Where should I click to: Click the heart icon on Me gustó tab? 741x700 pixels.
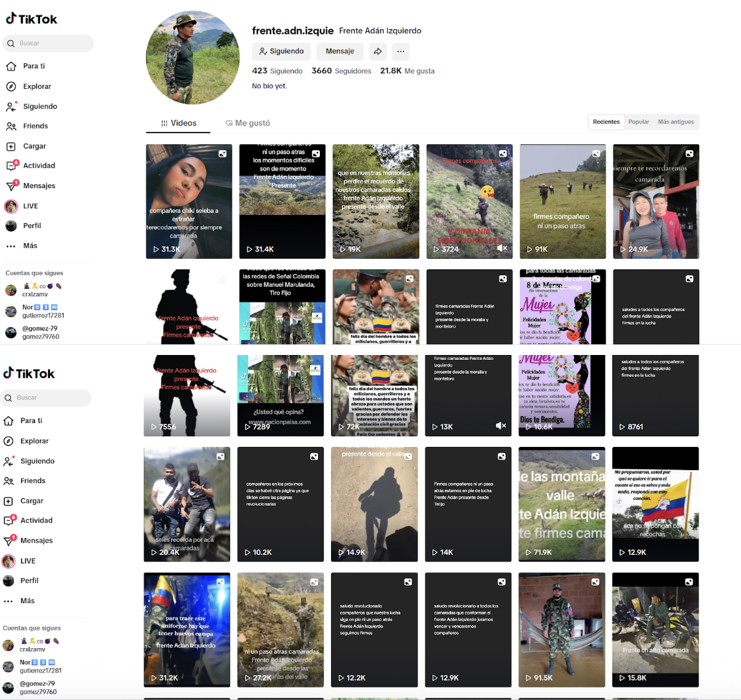[x=229, y=123]
